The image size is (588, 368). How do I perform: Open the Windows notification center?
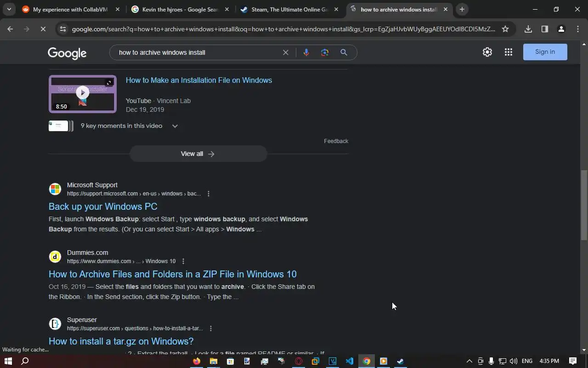click(573, 361)
